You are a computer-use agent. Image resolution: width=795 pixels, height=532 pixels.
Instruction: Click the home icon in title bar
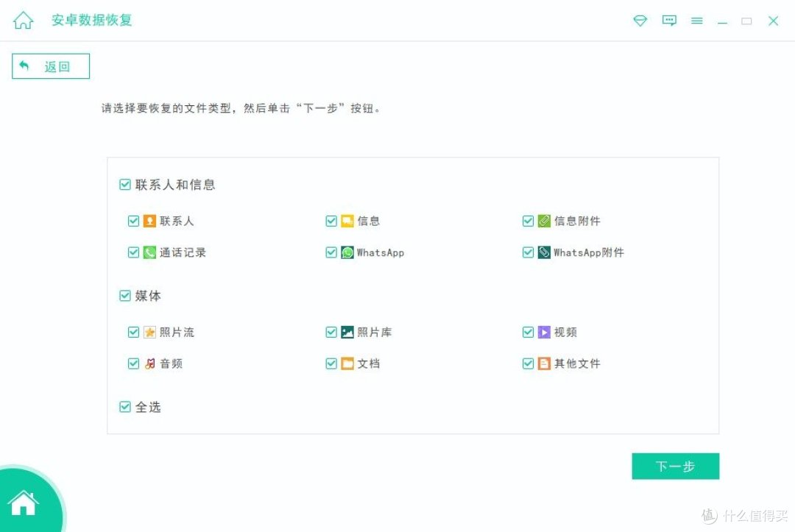(24, 21)
